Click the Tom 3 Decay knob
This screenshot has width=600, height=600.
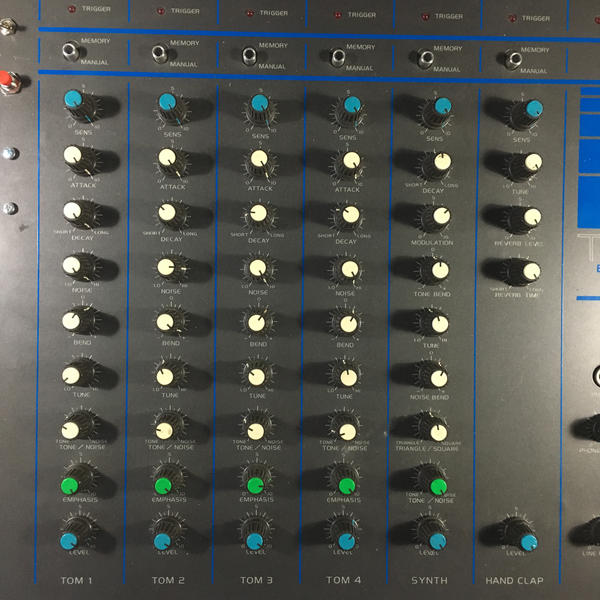(x=258, y=213)
